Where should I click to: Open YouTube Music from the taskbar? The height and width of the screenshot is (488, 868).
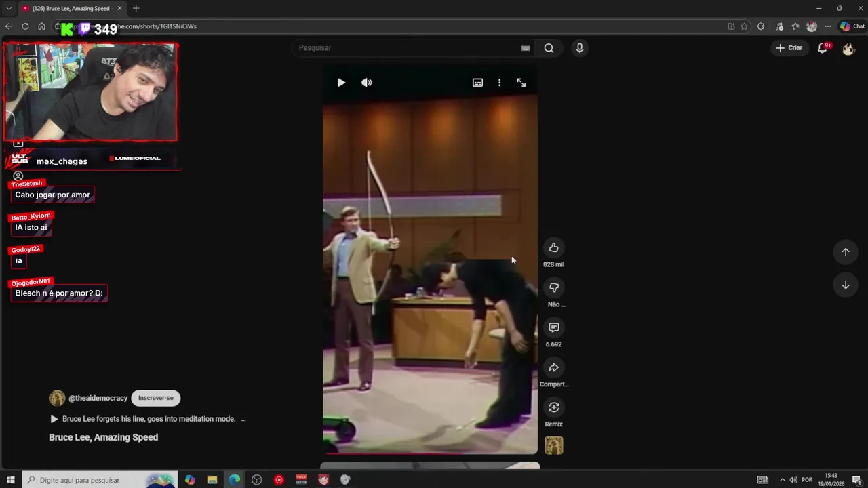(x=279, y=480)
